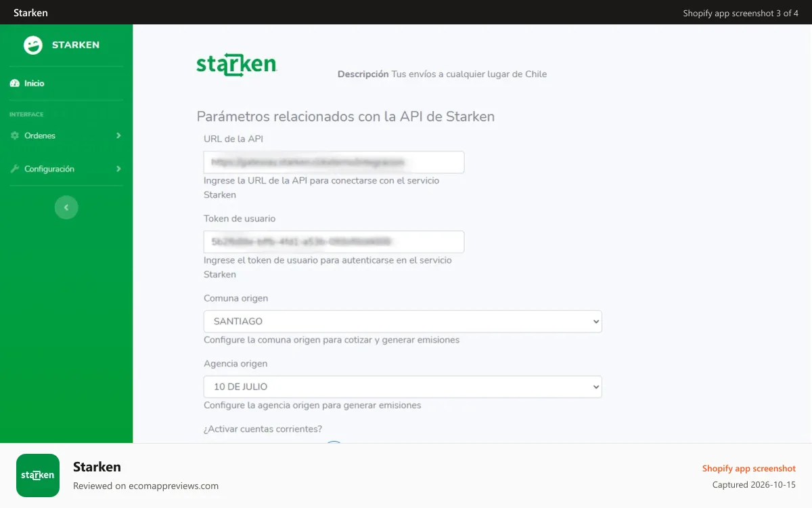
Task: Click 'Shopify app screenshot' orange text in footer
Action: 749,469
